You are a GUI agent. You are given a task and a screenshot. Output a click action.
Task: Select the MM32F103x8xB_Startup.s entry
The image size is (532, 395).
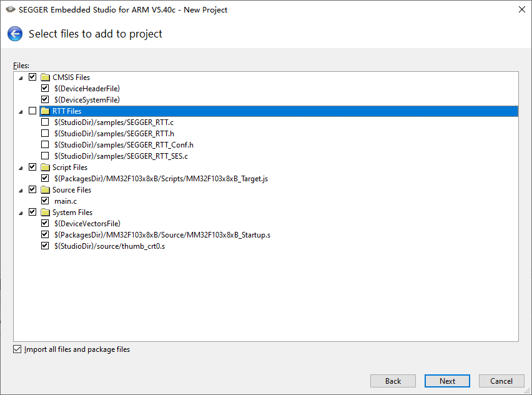(x=162, y=235)
